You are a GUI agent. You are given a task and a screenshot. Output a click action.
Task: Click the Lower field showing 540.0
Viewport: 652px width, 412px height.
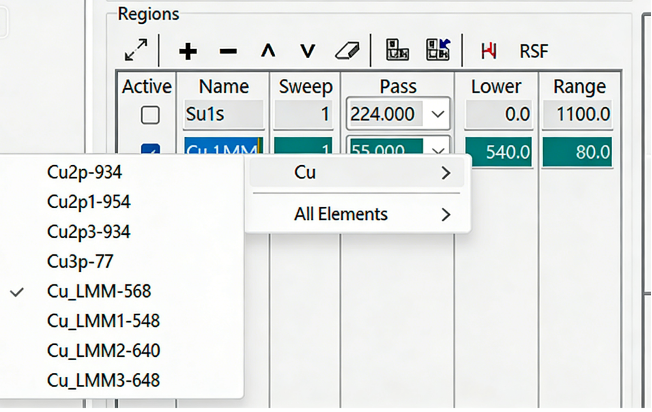click(498, 152)
